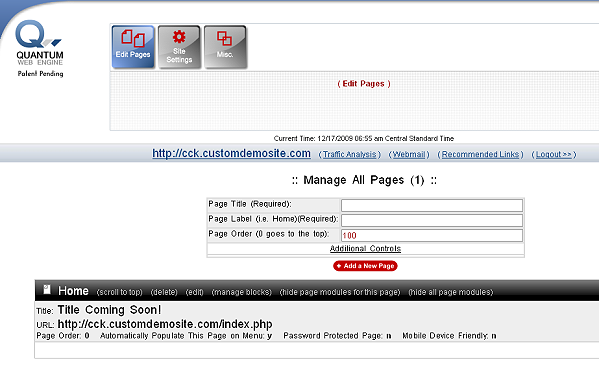Viewport: 599px width, 378px height.
Task: Click 'Automatically Populate This Page on Menu: y'
Action: tap(186, 336)
